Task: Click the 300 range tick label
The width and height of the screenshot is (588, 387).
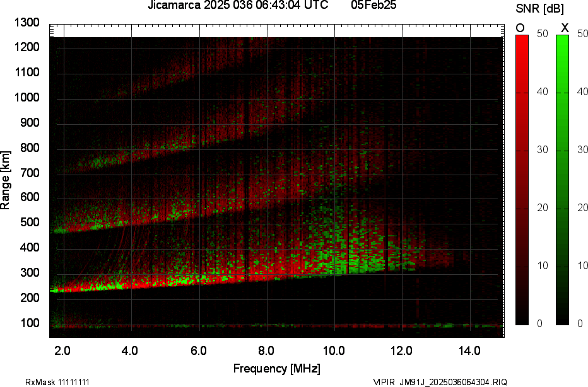Action: click(x=30, y=272)
